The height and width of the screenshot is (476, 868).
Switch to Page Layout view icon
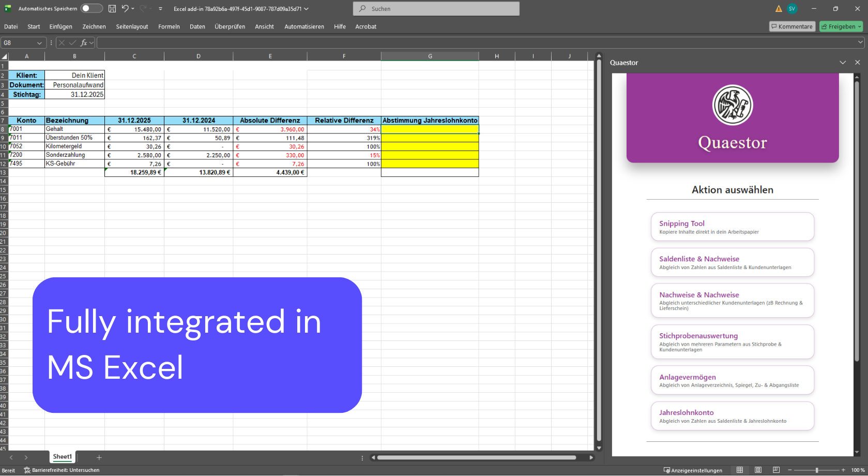758,470
